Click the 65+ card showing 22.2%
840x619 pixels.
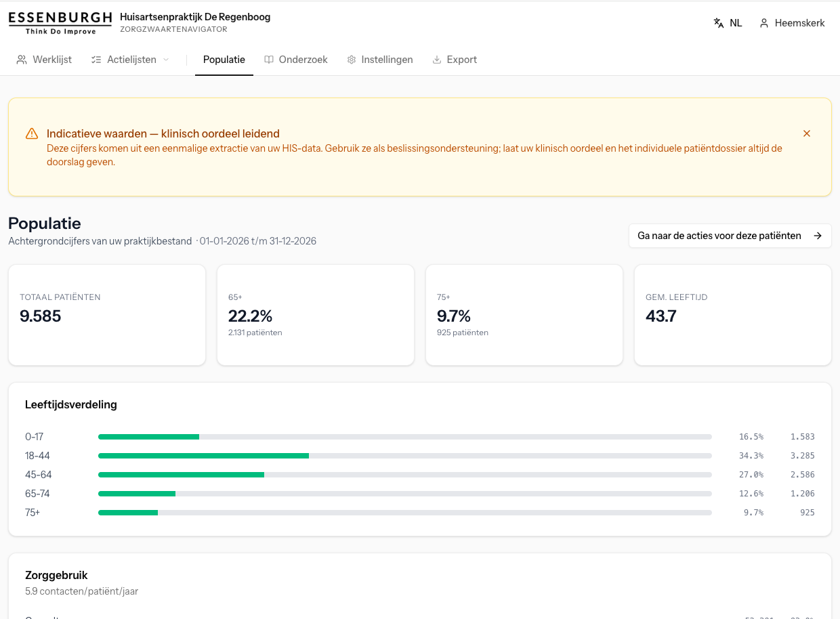click(x=316, y=315)
